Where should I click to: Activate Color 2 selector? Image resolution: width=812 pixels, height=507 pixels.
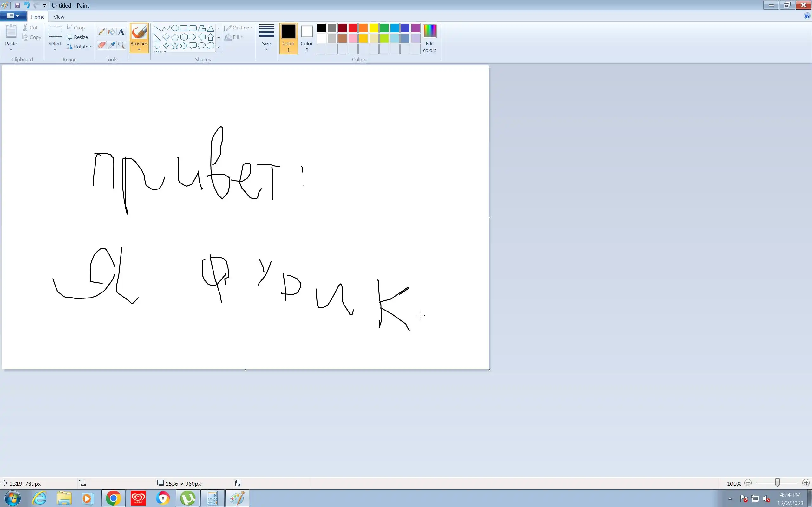tap(306, 38)
